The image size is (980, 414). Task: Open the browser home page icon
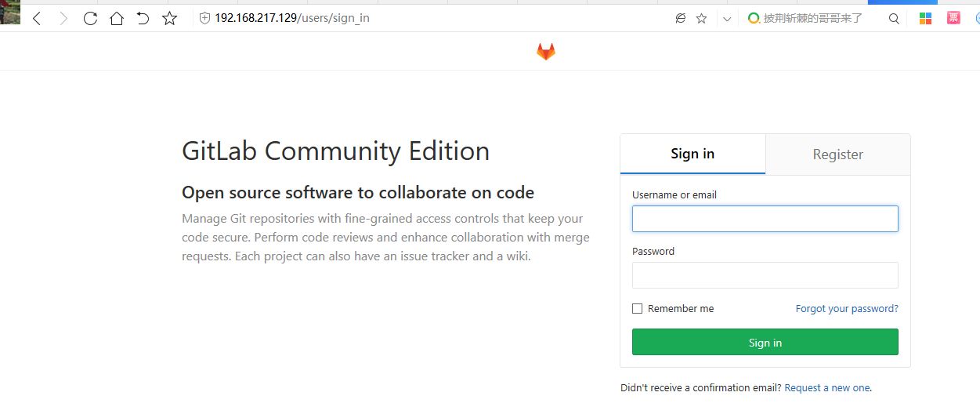click(x=117, y=18)
